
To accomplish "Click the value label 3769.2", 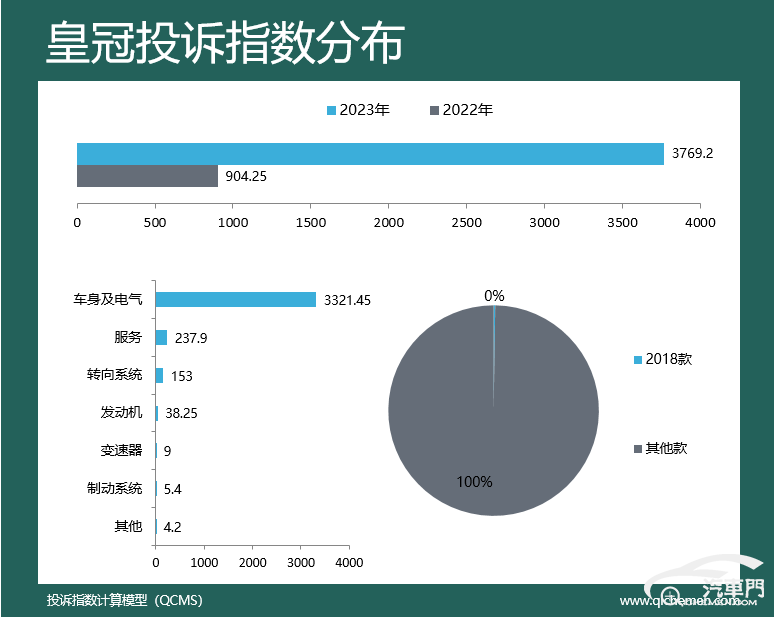I will 692,154.
